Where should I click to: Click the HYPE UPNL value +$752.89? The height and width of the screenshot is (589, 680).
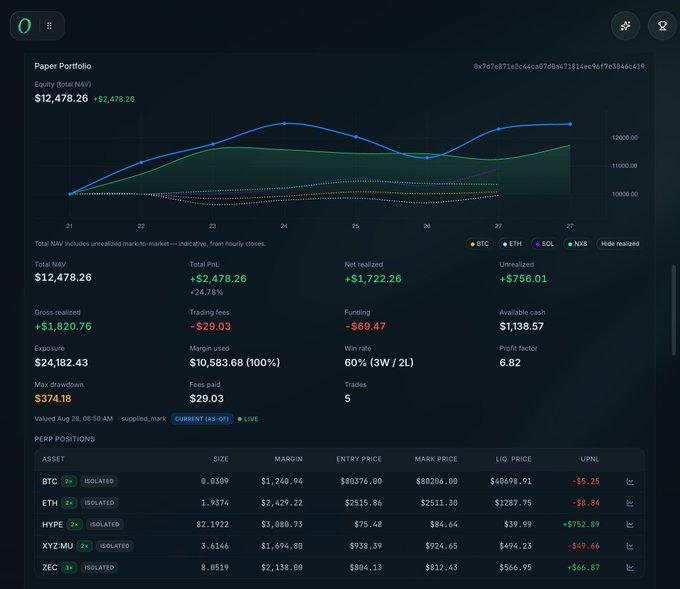pos(581,524)
